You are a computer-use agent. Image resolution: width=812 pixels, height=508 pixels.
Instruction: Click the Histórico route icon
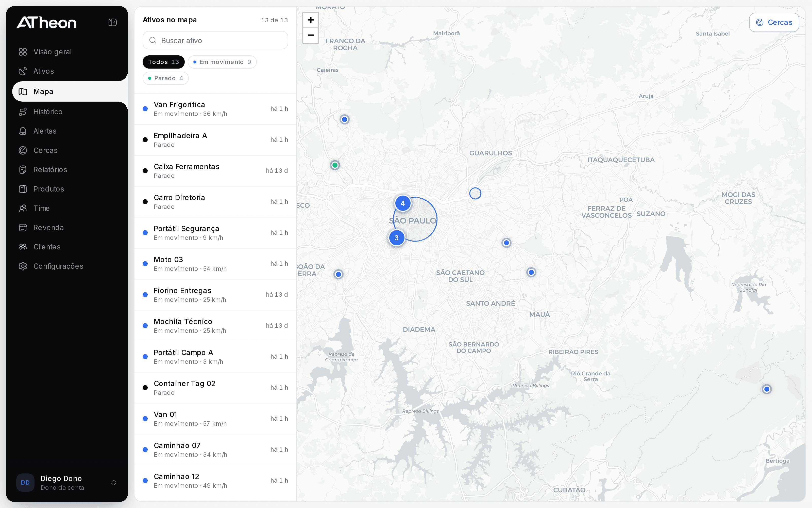[x=23, y=112]
